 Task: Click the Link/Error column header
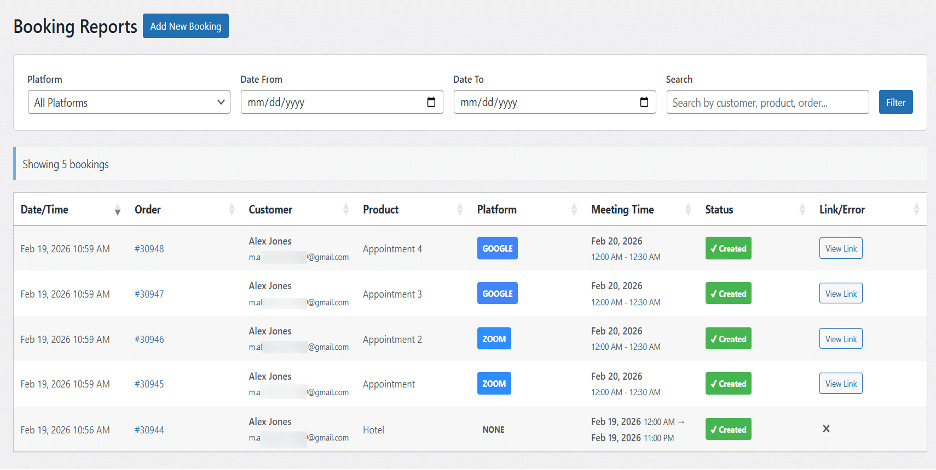tap(842, 210)
